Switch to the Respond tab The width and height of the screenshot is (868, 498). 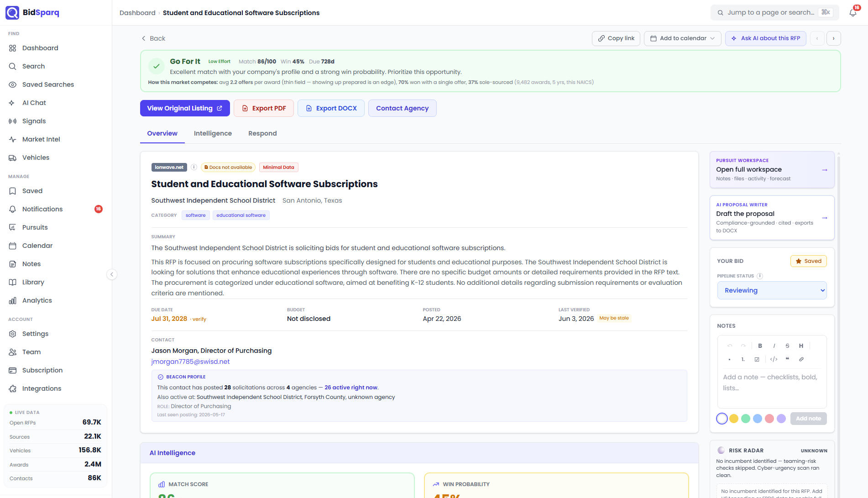pyautogui.click(x=262, y=133)
